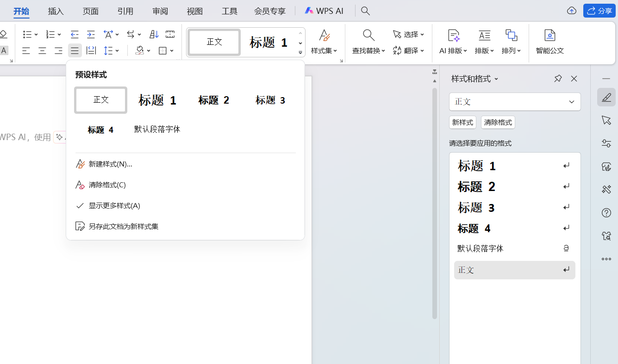The image size is (618, 364).
Task: Pin the 样式和格式 panel
Action: tap(557, 79)
